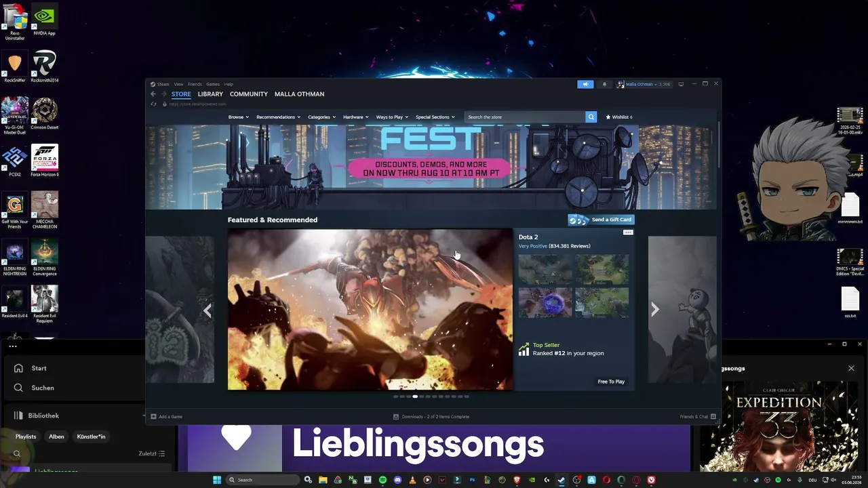Screen dimensions: 868x488
Task: Open the Games menu in Steam
Action: point(213,84)
